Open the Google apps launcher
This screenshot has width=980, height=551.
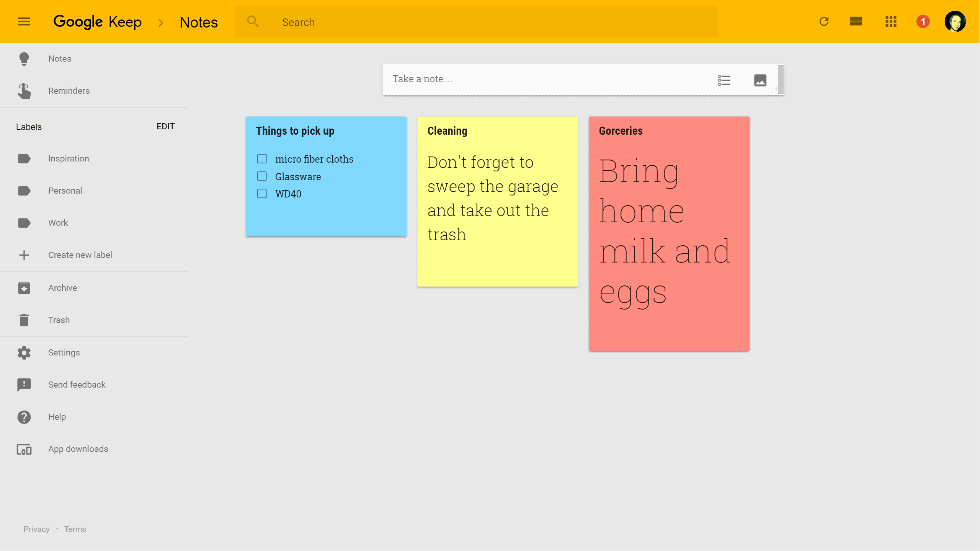(x=891, y=22)
